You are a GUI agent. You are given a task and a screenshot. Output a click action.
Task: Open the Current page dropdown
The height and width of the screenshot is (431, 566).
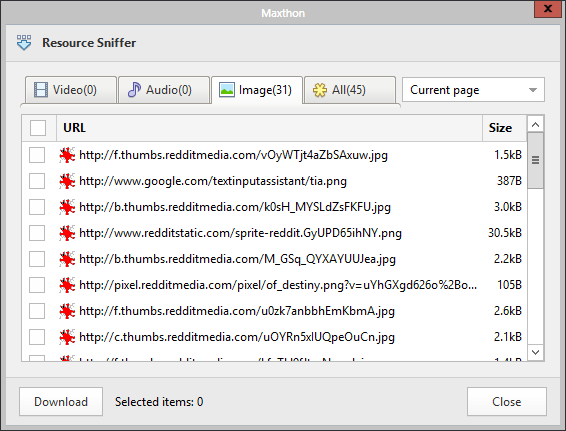pos(473,90)
